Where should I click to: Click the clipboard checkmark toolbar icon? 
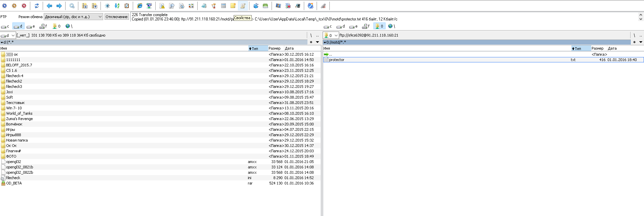pyautogui.click(x=127, y=6)
